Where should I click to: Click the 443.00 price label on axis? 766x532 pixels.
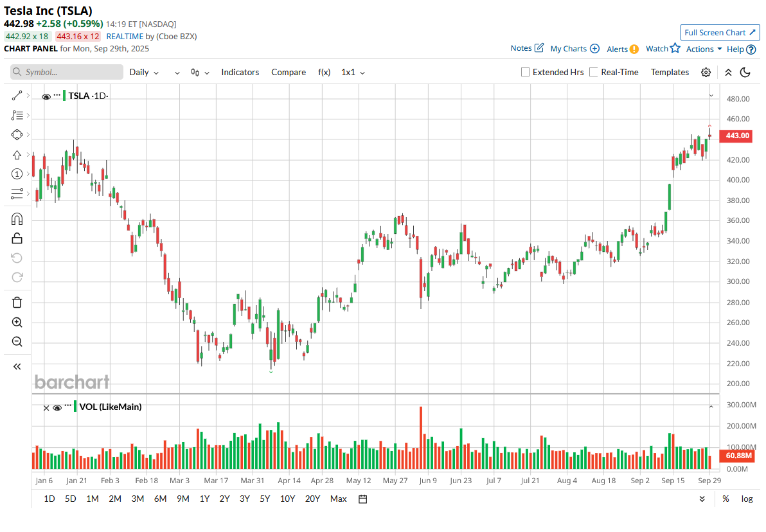pyautogui.click(x=737, y=136)
